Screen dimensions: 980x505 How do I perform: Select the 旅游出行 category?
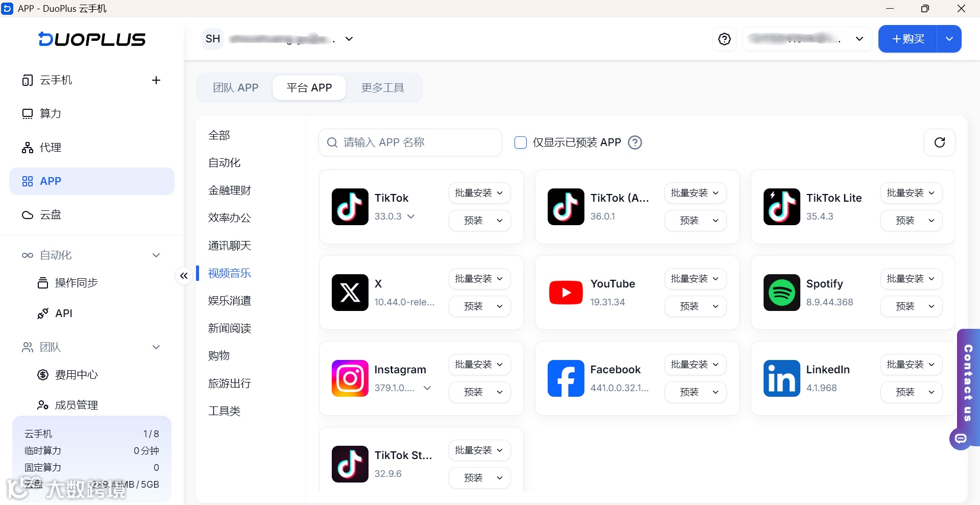pos(230,383)
